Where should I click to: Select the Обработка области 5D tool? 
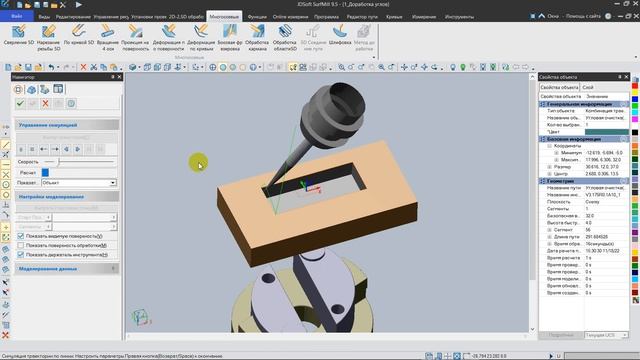coord(284,38)
